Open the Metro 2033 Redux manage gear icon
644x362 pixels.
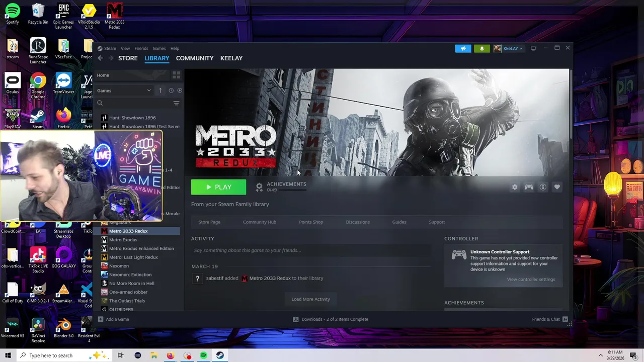click(515, 187)
